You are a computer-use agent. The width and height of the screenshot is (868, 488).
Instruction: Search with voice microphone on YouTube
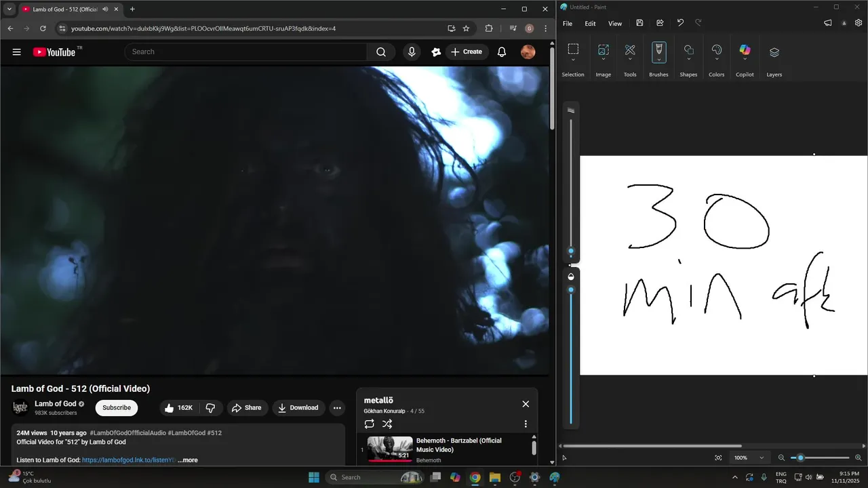pyautogui.click(x=412, y=52)
